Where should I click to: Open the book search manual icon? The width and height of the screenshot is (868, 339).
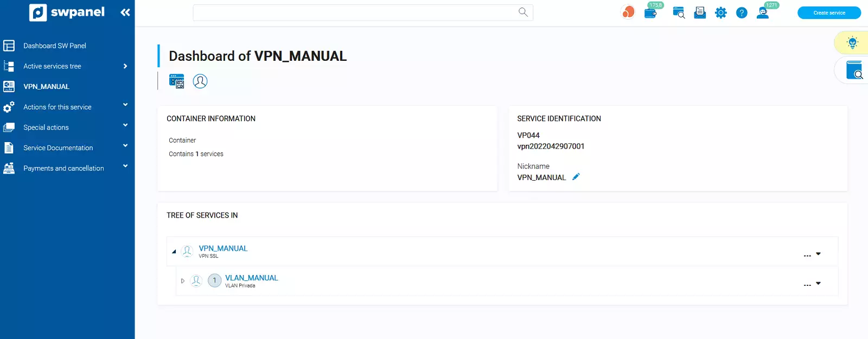(x=854, y=71)
